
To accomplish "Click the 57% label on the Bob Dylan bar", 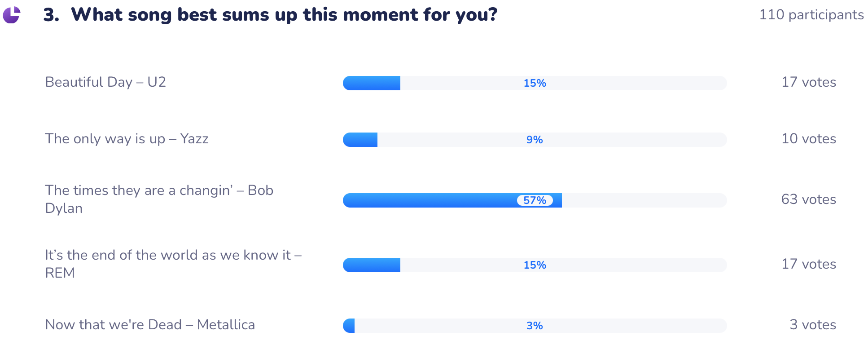I will (x=535, y=200).
